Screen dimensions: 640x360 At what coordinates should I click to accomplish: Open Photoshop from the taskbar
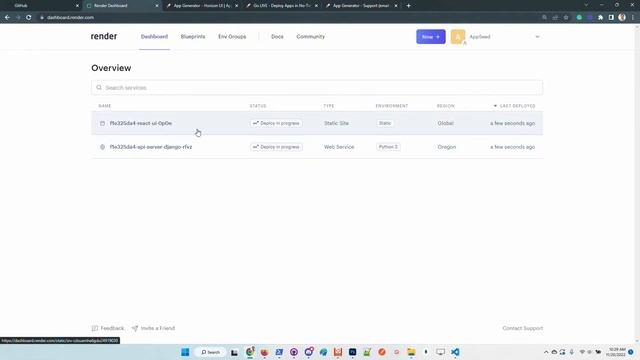click(353, 352)
